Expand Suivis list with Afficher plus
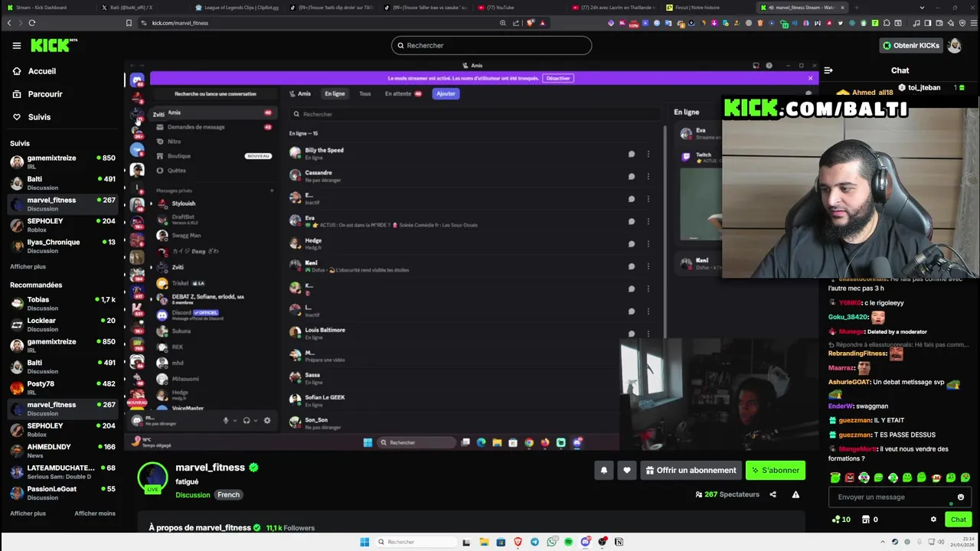This screenshot has height=551, width=980. [28, 266]
